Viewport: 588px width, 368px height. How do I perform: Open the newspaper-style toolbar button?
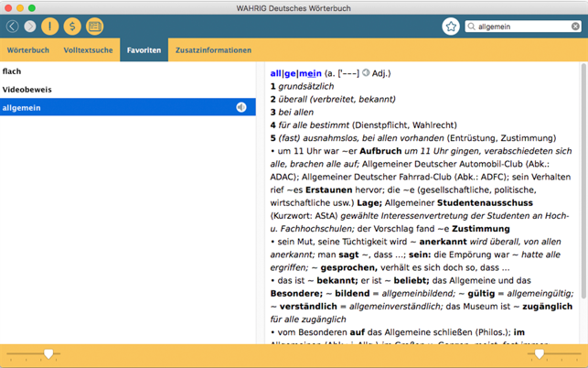tap(94, 27)
